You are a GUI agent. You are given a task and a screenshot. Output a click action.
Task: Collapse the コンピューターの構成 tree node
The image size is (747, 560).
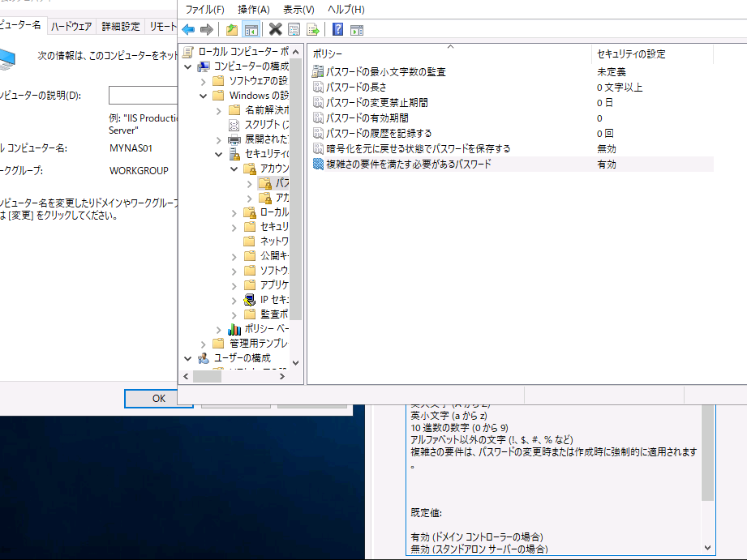tap(188, 66)
